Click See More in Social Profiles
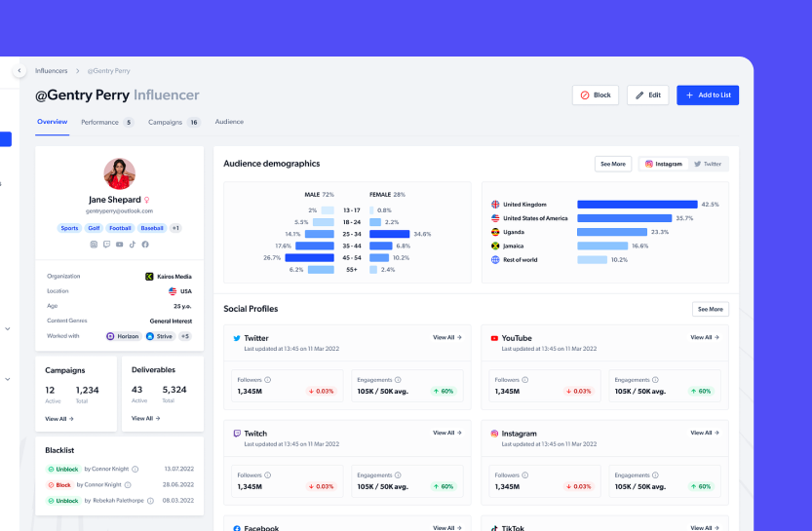Image resolution: width=812 pixels, height=531 pixels. pos(711,309)
